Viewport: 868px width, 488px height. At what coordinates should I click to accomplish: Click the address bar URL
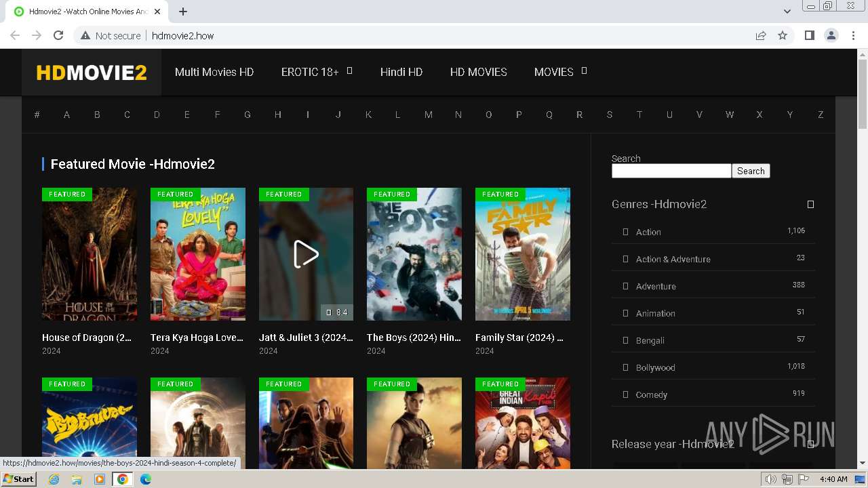pos(182,35)
